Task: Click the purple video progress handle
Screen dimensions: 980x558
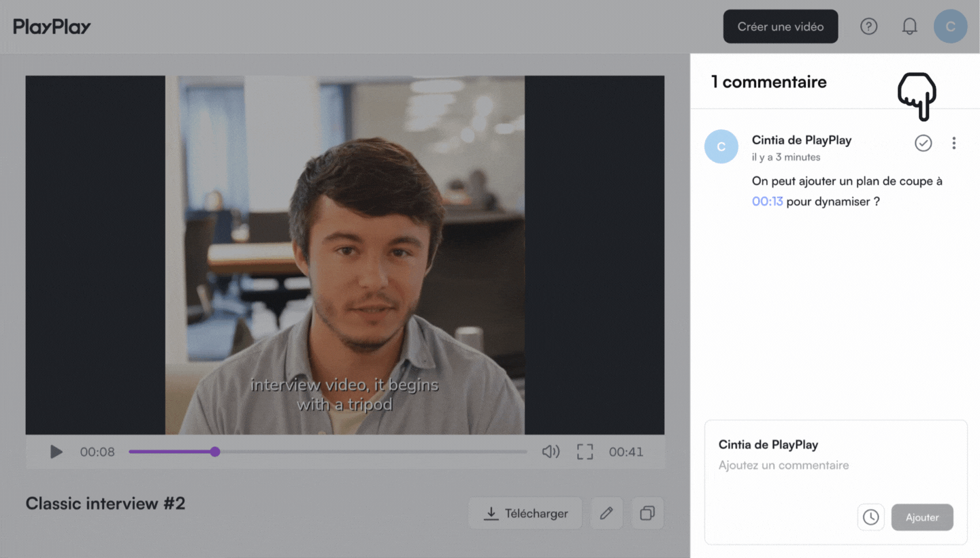Action: (215, 452)
